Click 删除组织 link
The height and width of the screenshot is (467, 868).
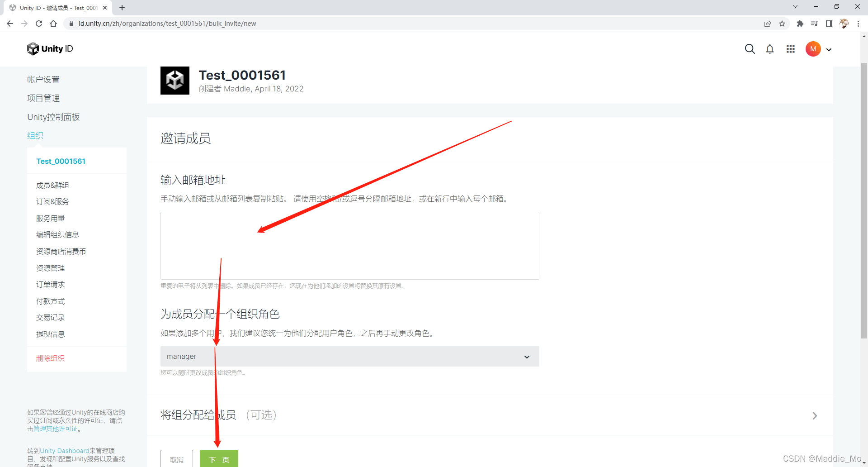[51, 358]
